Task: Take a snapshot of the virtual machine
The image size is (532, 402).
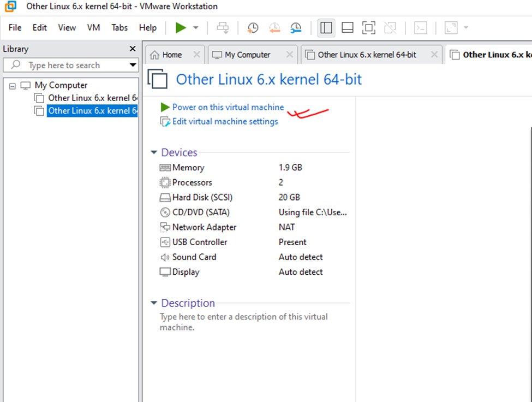Action: (253, 28)
